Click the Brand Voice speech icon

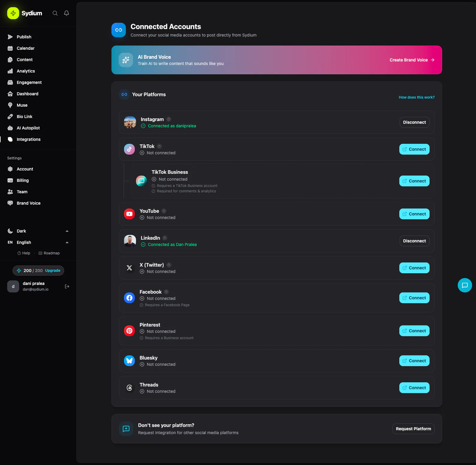click(10, 203)
